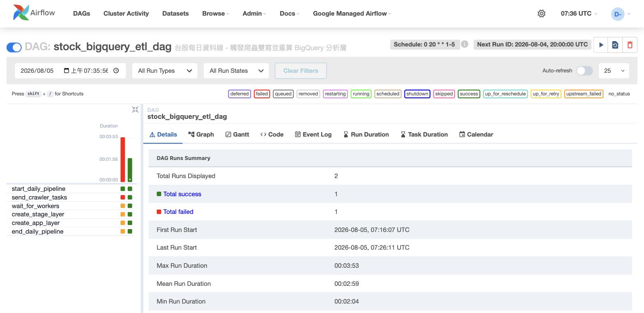
Task: Switch to the Graph tab
Action: tap(201, 134)
